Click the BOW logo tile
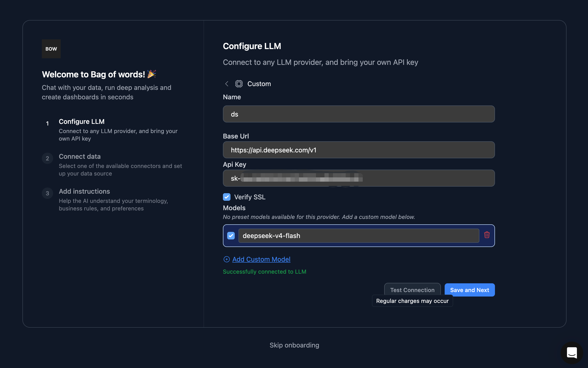588x368 pixels. tap(51, 49)
